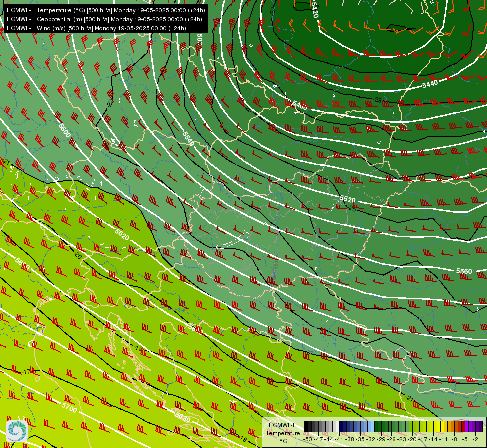487x448 pixels.
Task: Click the -26 legend scale value
Action: click(x=391, y=440)
